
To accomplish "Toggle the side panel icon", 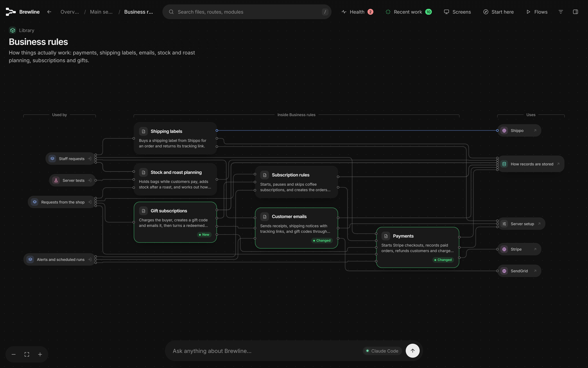I will tap(575, 12).
